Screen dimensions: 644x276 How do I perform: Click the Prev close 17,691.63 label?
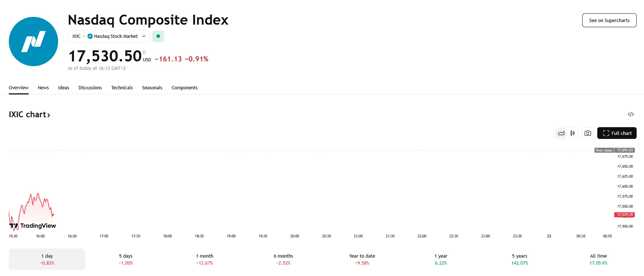(x=614, y=150)
